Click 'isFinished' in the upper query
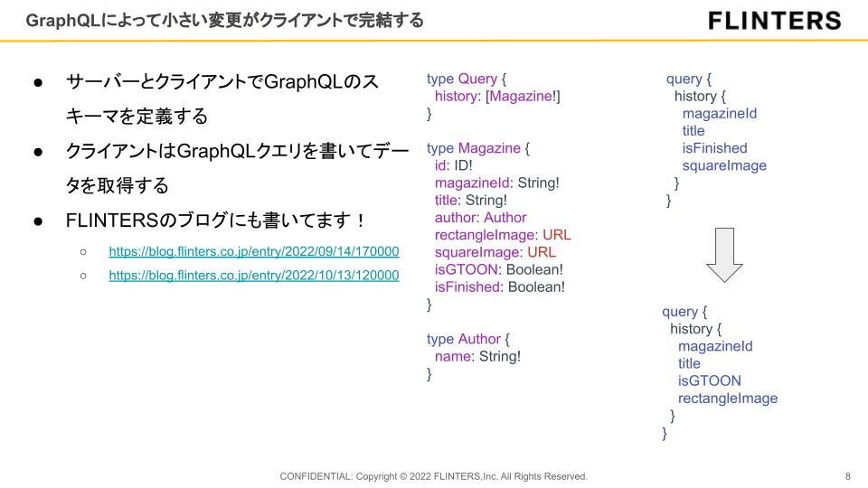The height and width of the screenshot is (488, 868). 714,148
